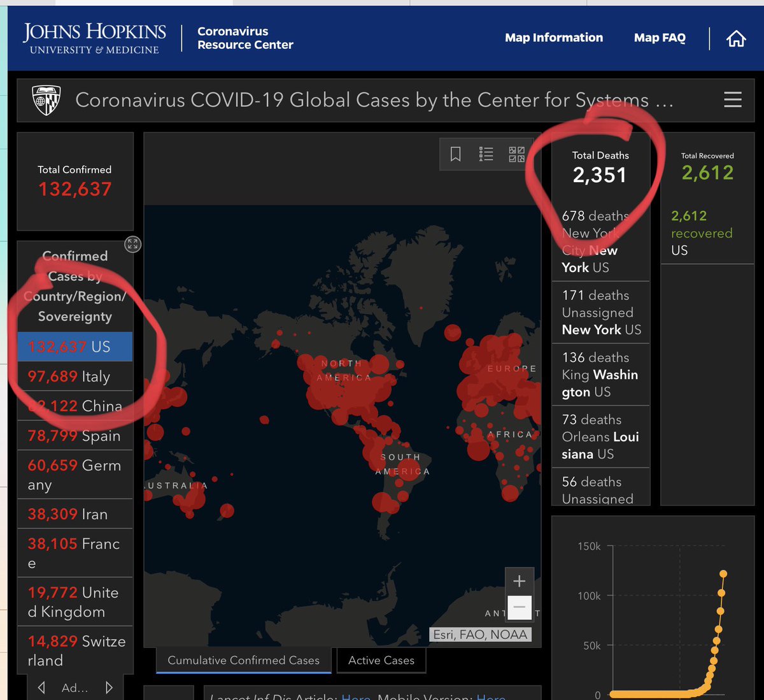
Task: Click the Total Confirmed 132,637 figure
Action: pyautogui.click(x=74, y=189)
